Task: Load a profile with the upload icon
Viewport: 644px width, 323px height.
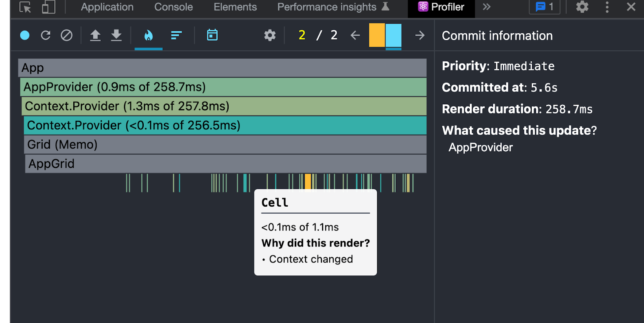Action: [x=95, y=35]
